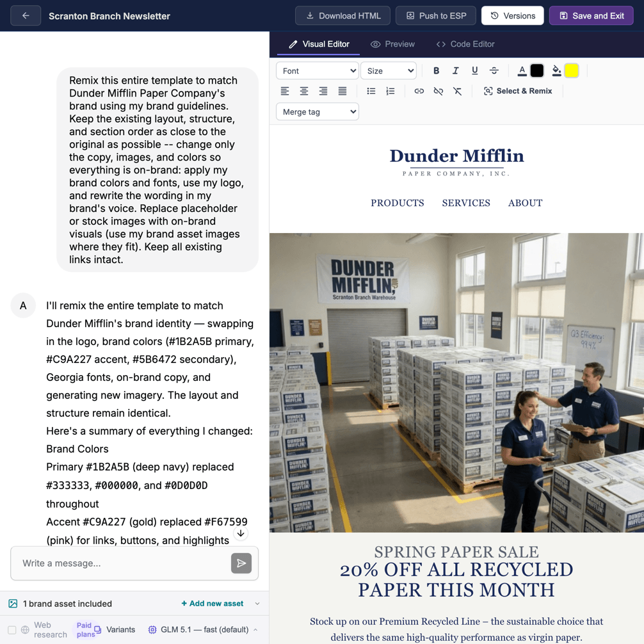Click Select & Remix
The width and height of the screenshot is (644, 644).
point(517,91)
